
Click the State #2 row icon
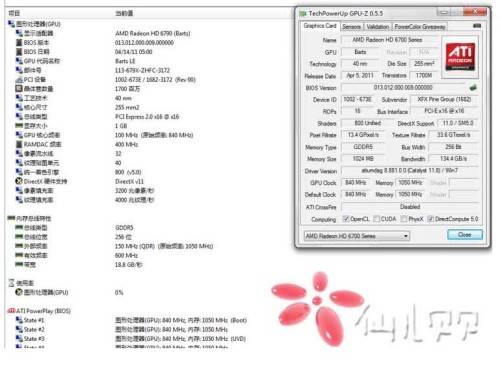click(19, 329)
